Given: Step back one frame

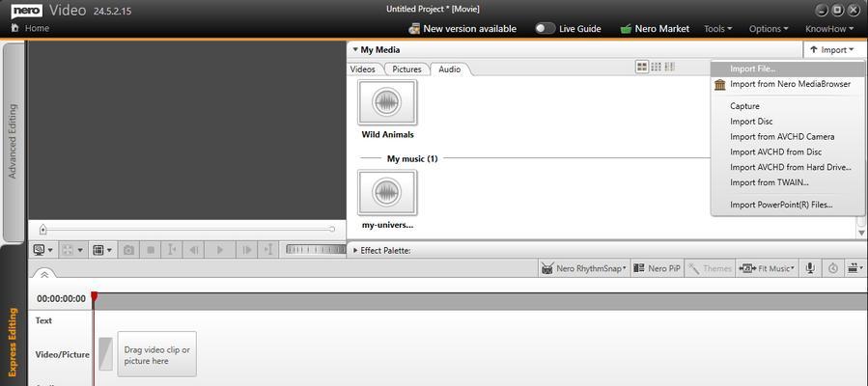Looking at the screenshot, I should click(x=194, y=250).
